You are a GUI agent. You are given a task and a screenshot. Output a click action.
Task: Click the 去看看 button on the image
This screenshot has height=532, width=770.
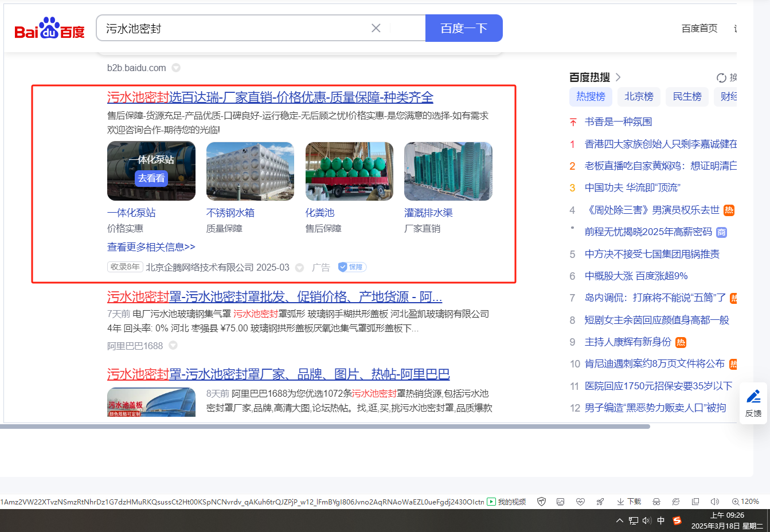pyautogui.click(x=151, y=178)
